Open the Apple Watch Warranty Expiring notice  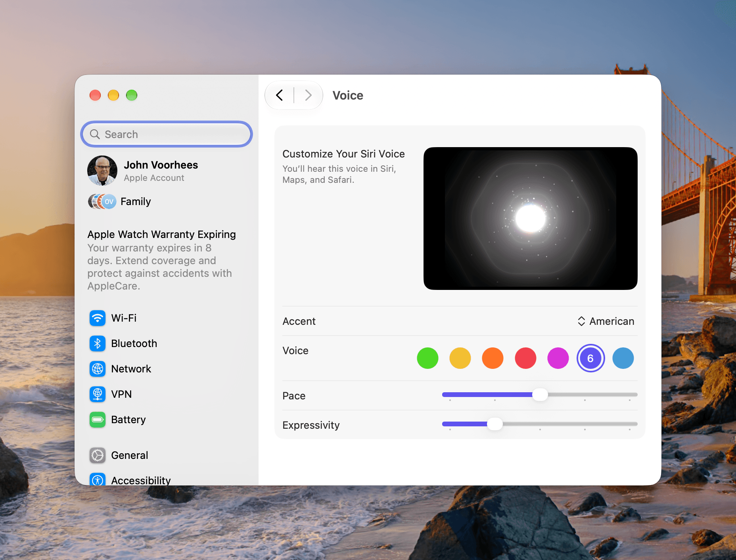click(162, 260)
